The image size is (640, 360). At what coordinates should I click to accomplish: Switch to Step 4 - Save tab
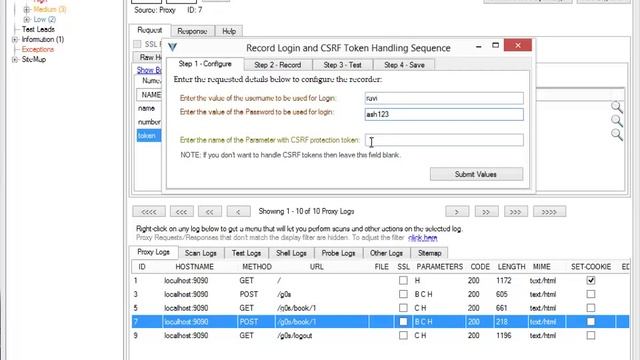tap(404, 65)
